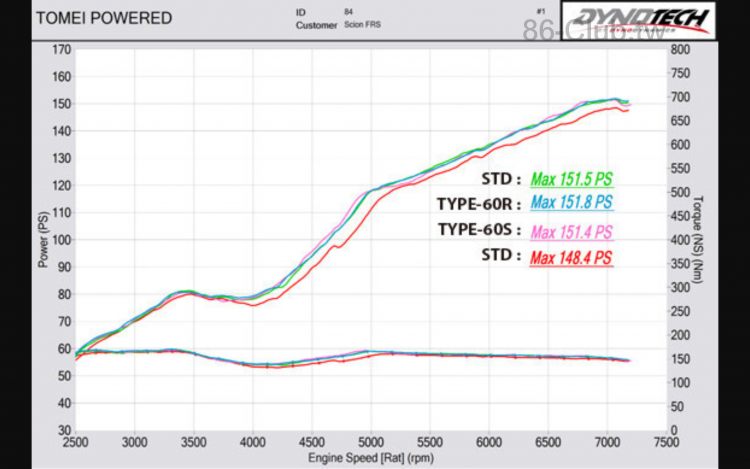
Task: Click the pink "Max 151.4 PS" legend value
Action: [x=572, y=232]
